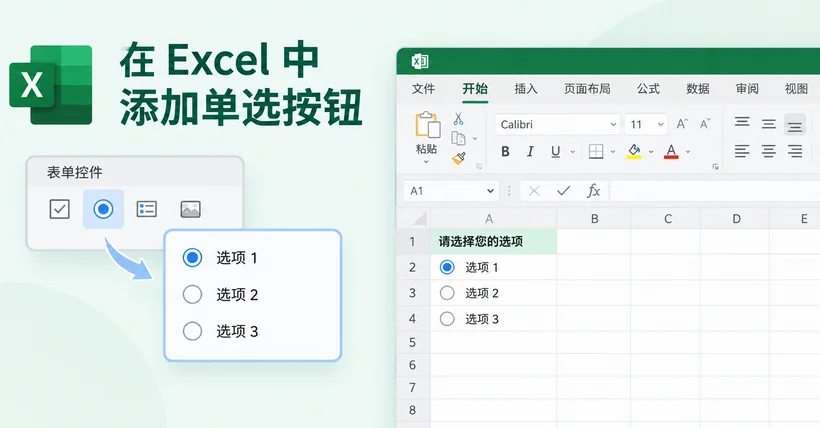
Task: Select 选项 3 radio in spreadsheet
Action: tap(447, 319)
